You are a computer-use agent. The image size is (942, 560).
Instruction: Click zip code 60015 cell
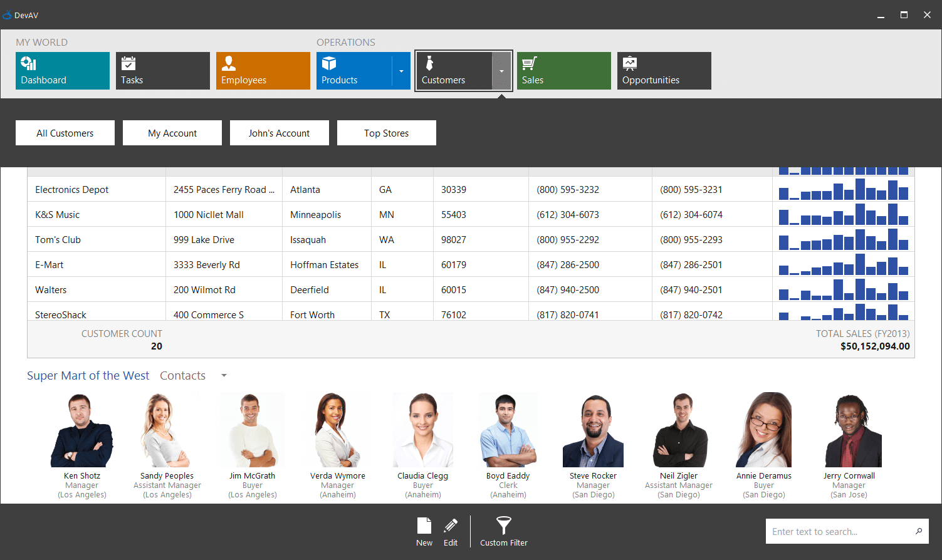pos(481,289)
